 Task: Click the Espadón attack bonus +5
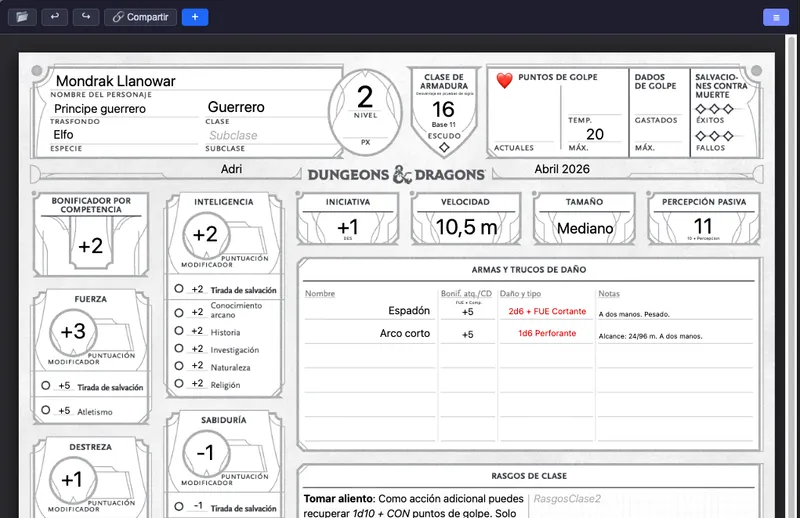pos(467,312)
